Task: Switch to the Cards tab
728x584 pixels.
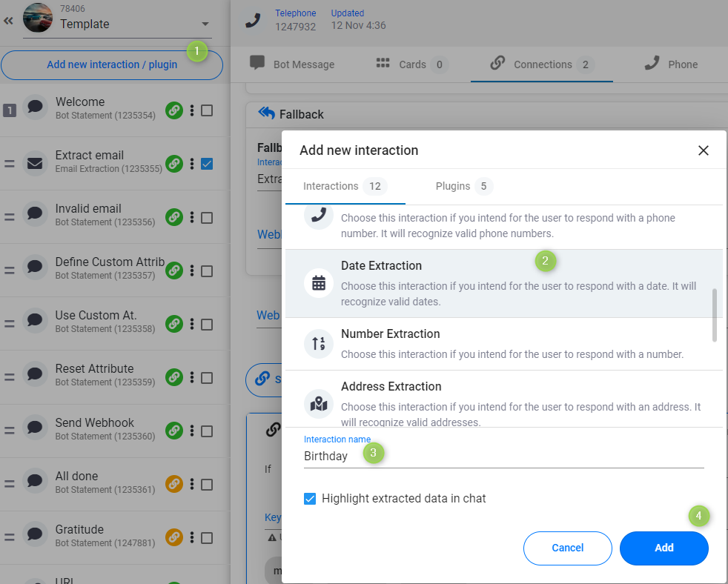Action: 411,64
